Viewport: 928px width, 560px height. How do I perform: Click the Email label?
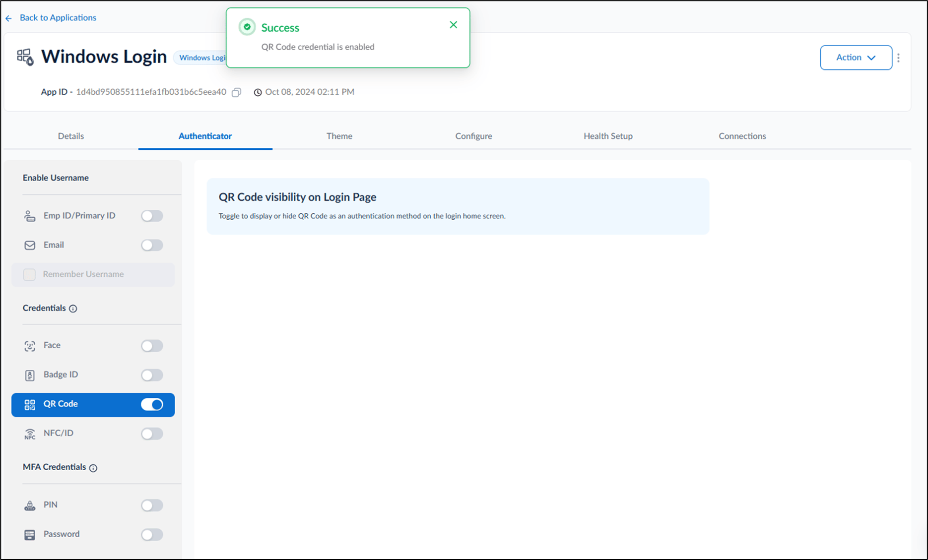(54, 245)
